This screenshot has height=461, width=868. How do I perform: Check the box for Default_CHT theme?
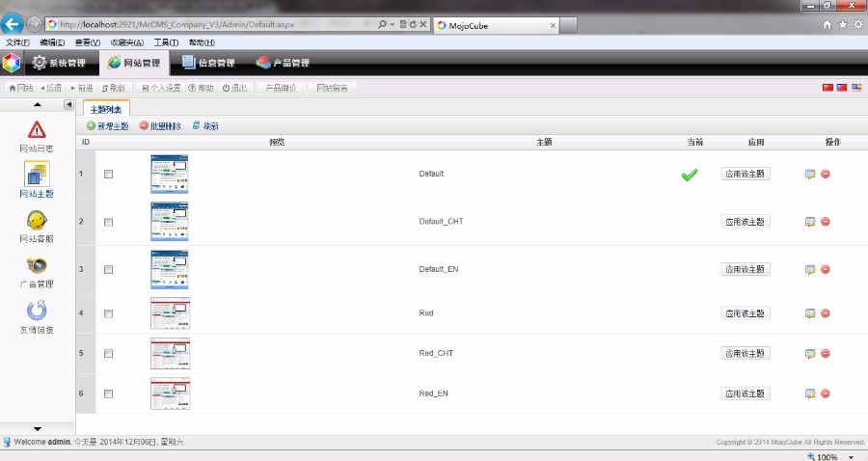coord(108,222)
